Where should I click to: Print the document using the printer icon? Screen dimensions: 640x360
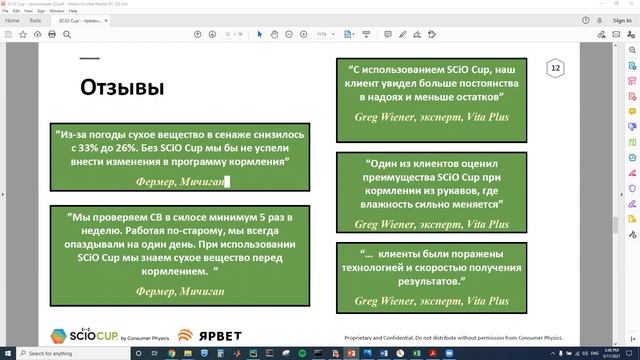click(52, 35)
